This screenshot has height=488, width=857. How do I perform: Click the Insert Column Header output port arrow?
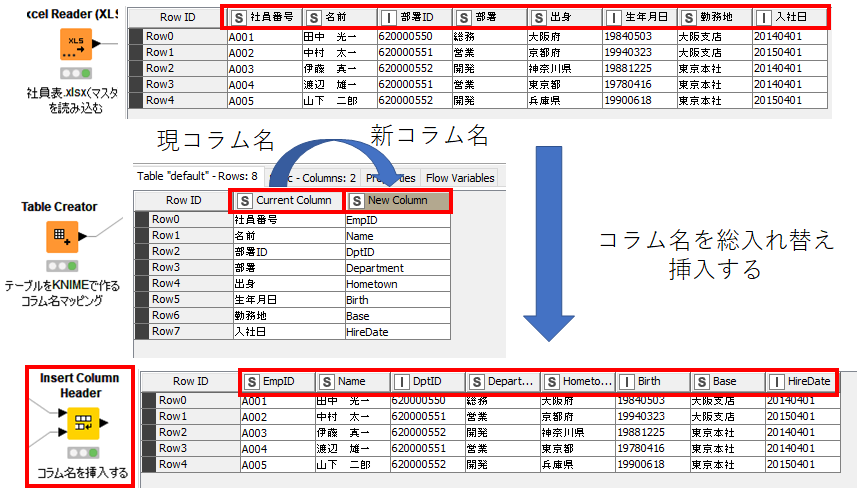(104, 422)
